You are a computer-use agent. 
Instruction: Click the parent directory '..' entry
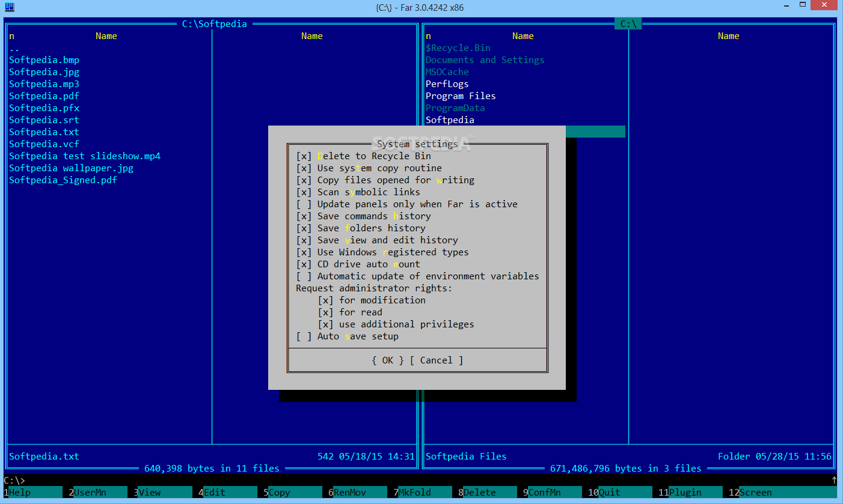[x=14, y=48]
